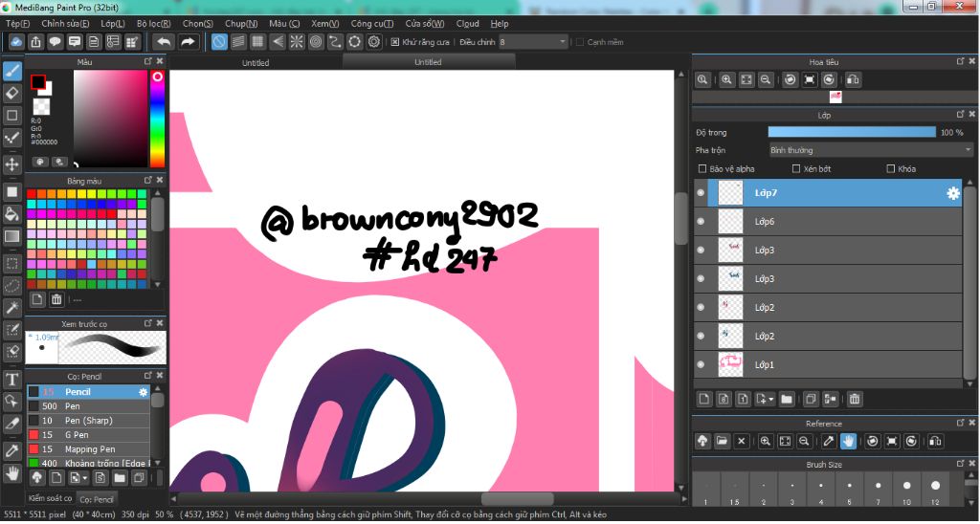Enable the Khóa lock checkbox
Viewport: 980px width, 524px height.
pyautogui.click(x=891, y=169)
